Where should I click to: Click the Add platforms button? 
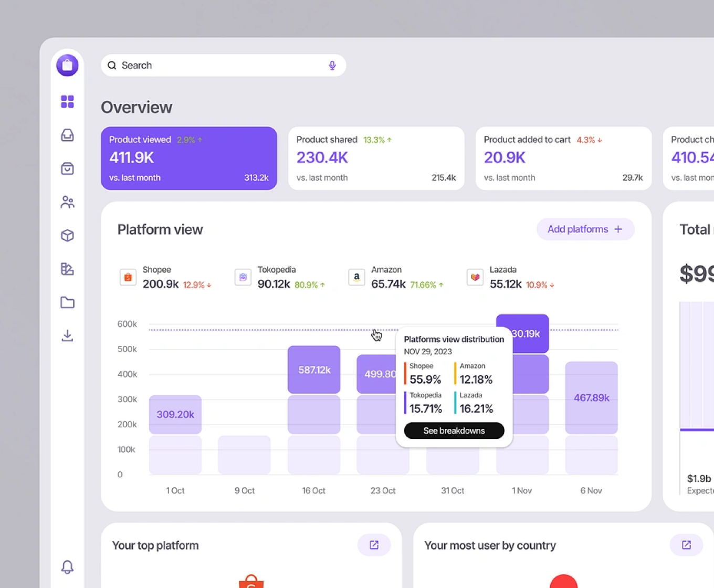(x=585, y=229)
